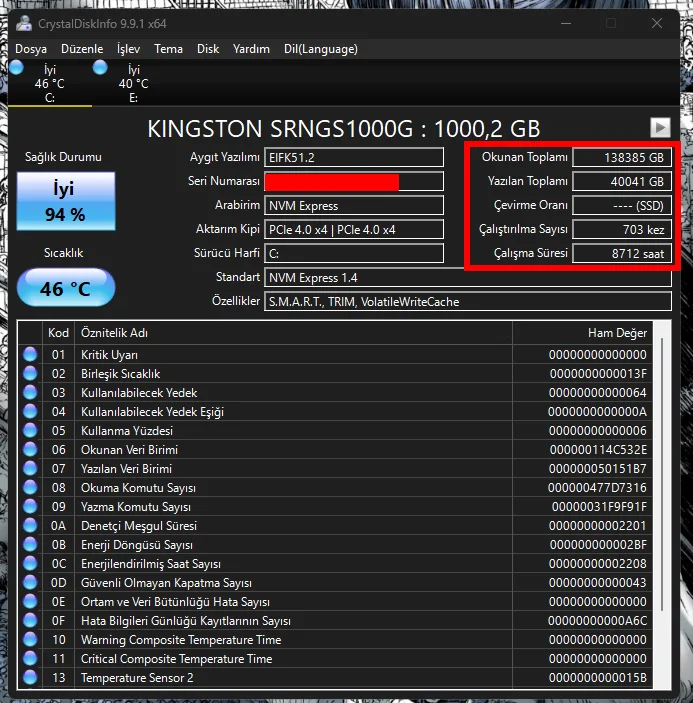Open the Dosya menu

[31, 49]
